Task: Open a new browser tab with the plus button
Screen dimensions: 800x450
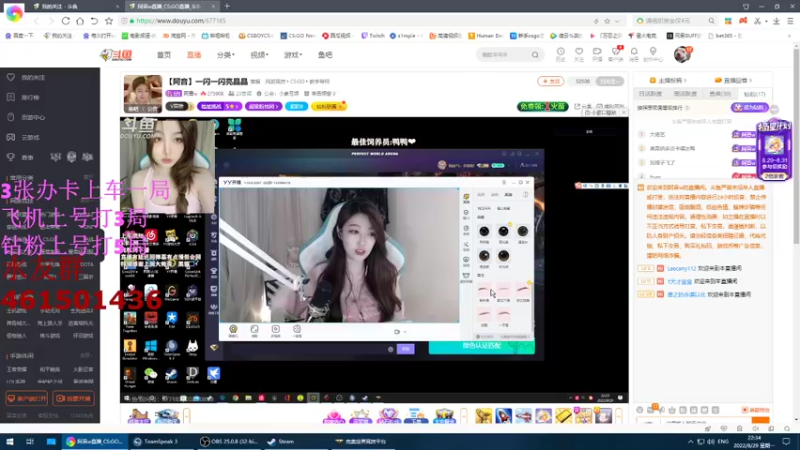Action: pyautogui.click(x=227, y=6)
